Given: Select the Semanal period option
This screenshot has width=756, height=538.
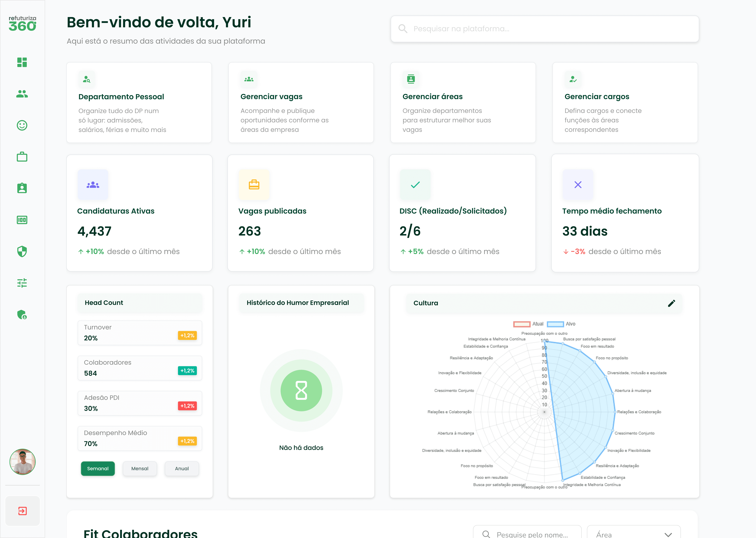Looking at the screenshot, I should (x=98, y=468).
